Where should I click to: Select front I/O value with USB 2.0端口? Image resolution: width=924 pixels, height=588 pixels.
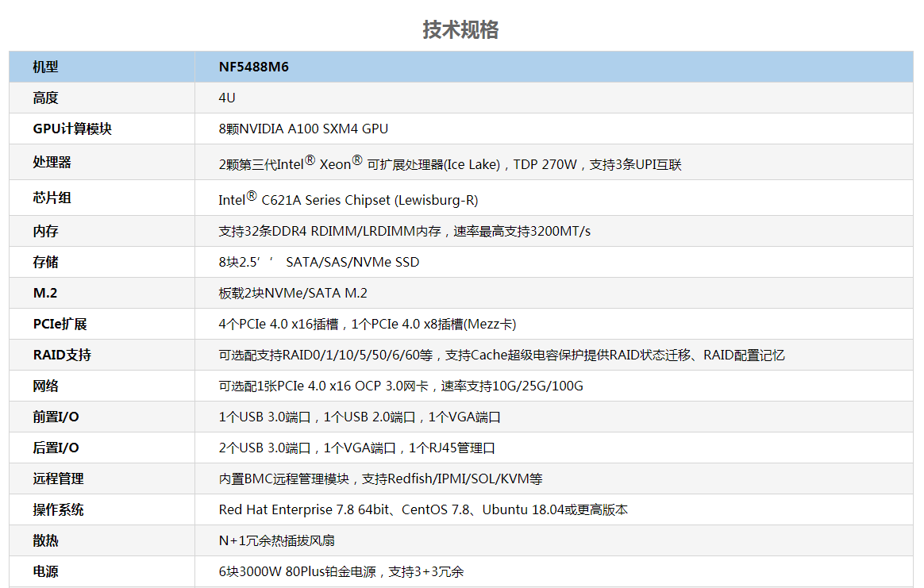[360, 417]
